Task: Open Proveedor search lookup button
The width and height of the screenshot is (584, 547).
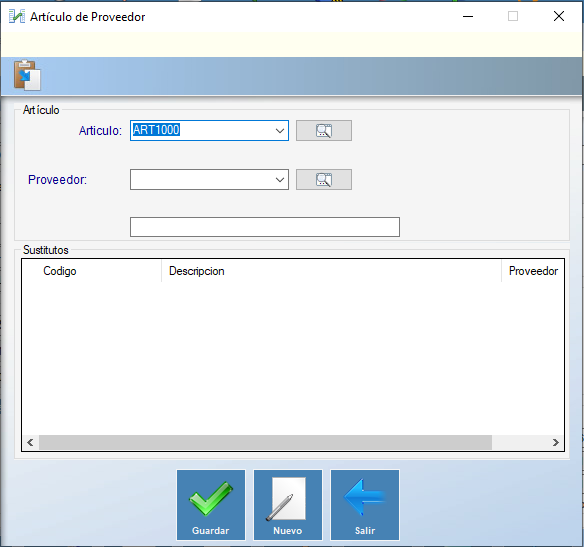Action: point(324,179)
